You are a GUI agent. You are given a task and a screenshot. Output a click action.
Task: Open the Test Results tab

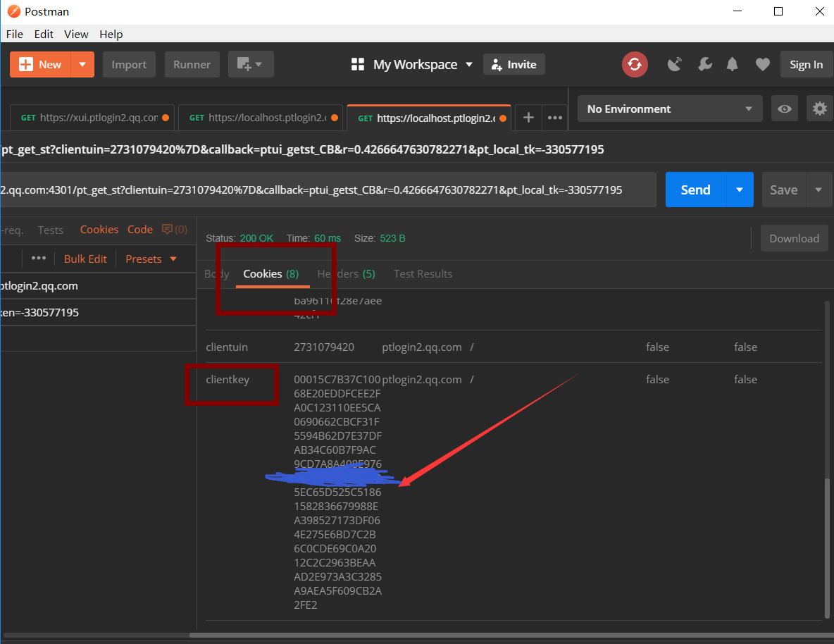(x=423, y=273)
